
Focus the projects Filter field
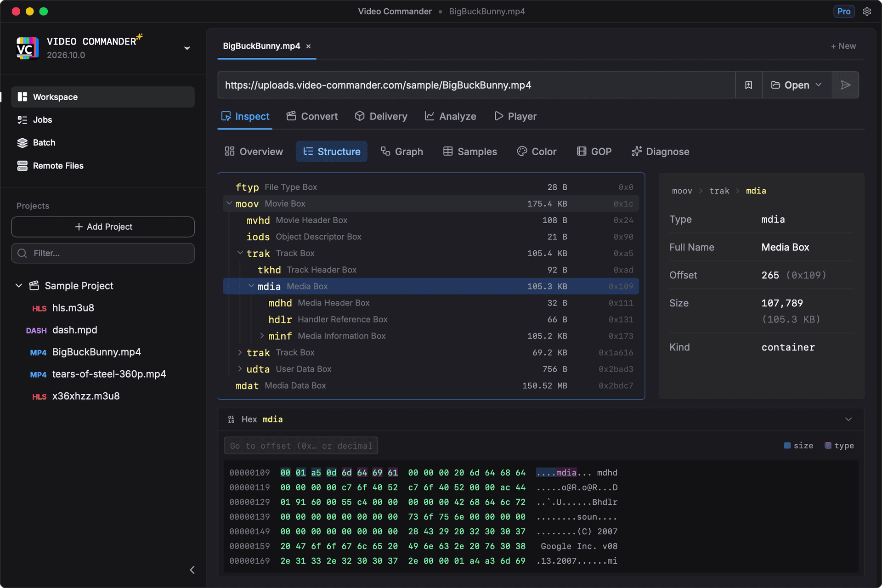[x=103, y=253]
